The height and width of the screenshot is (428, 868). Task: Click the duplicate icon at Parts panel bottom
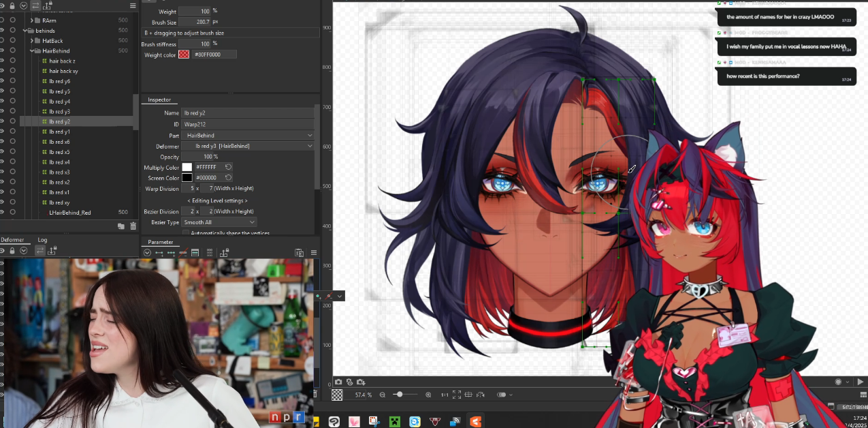120,226
